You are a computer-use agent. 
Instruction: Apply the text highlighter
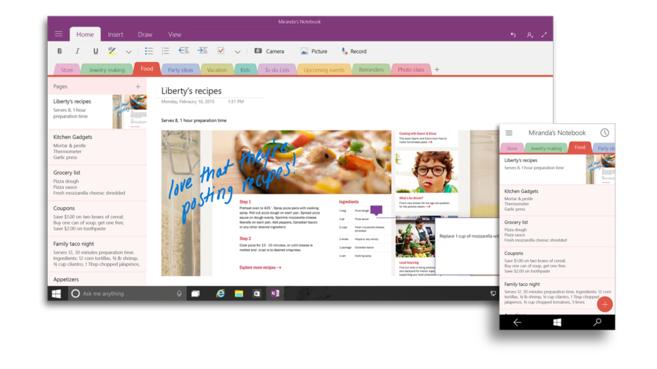tap(112, 51)
